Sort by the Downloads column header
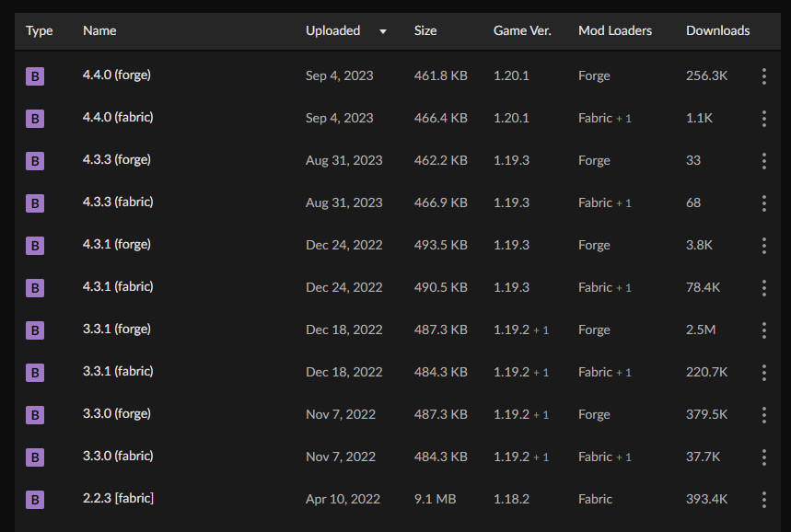The width and height of the screenshot is (791, 532). click(x=717, y=30)
